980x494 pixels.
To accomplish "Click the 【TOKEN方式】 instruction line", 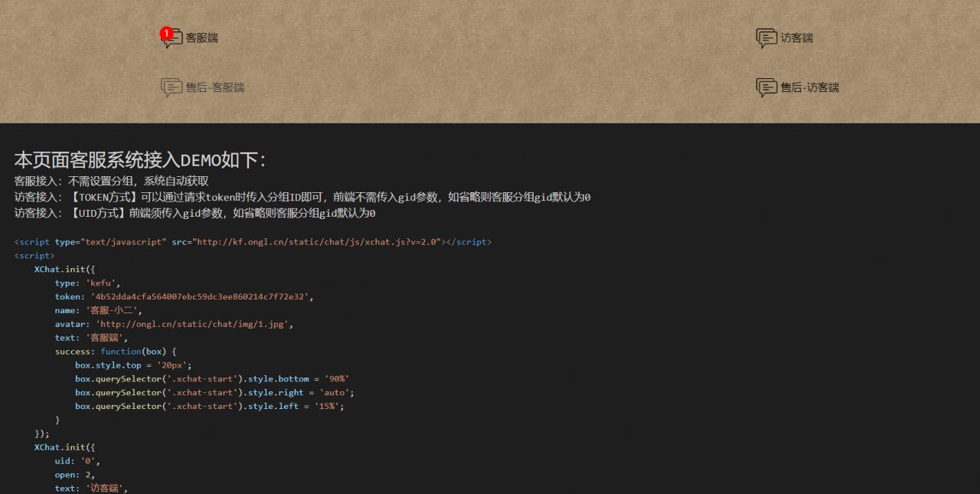I will (x=302, y=197).
